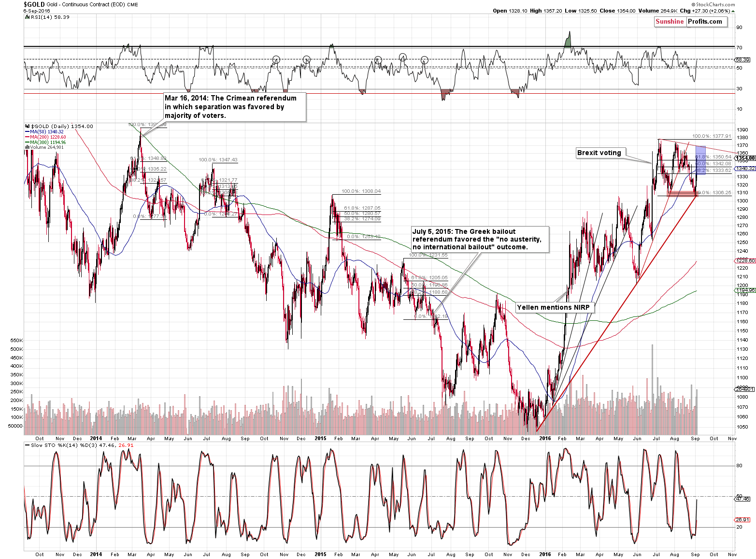
Task: Click the $GOLD ticker title
Action: (x=34, y=4)
